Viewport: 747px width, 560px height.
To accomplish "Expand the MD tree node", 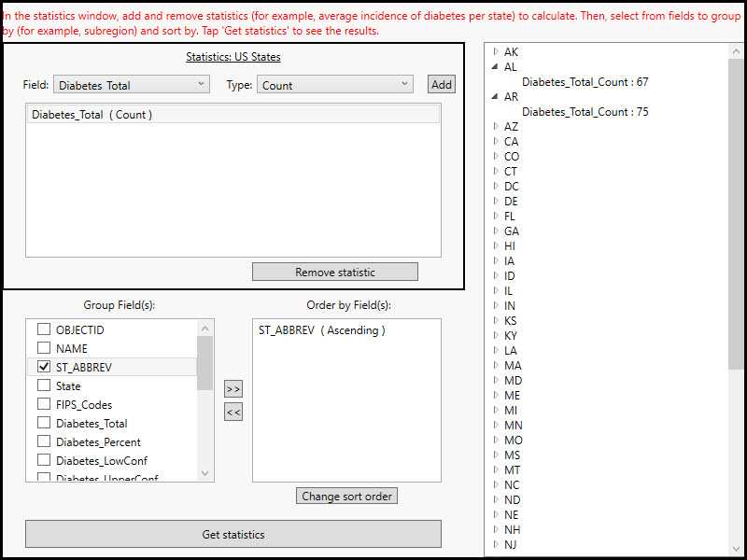I will [496, 380].
